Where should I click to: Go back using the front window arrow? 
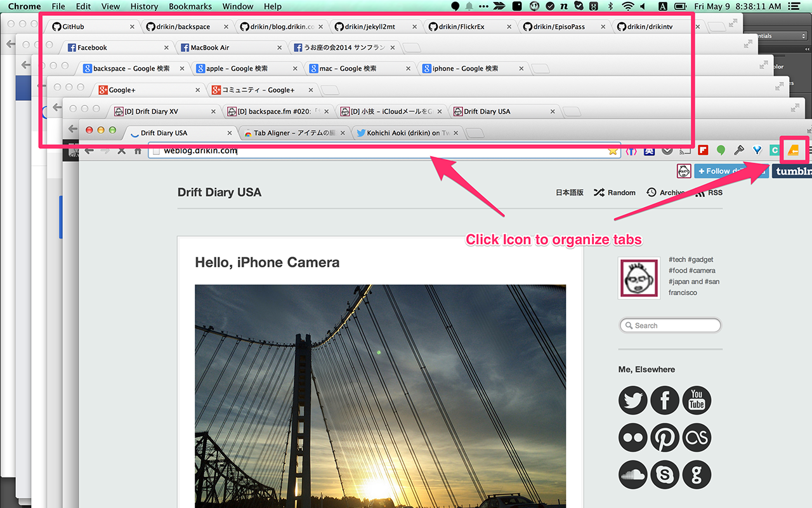(x=89, y=150)
